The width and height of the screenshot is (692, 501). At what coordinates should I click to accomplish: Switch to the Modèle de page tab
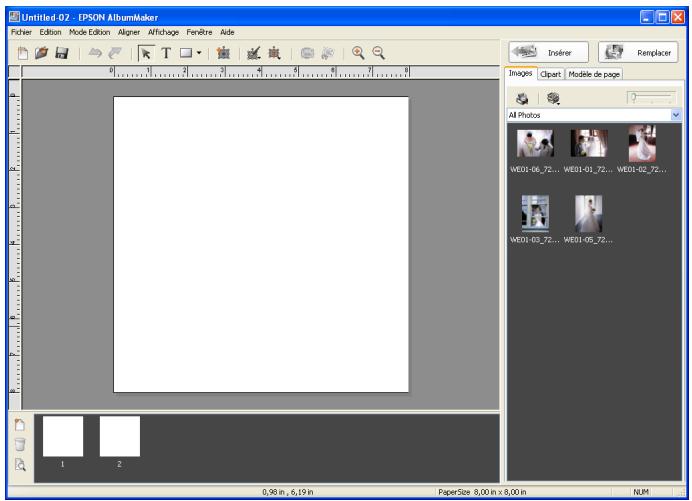(594, 74)
